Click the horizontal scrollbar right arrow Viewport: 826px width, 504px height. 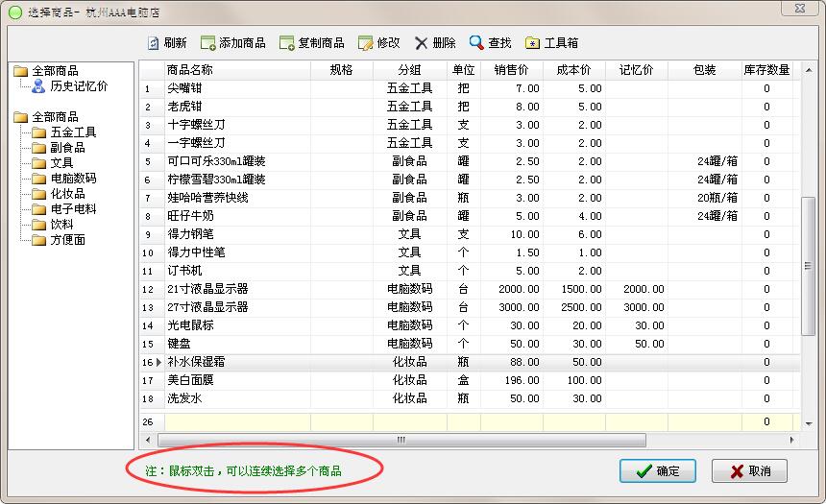point(791,440)
